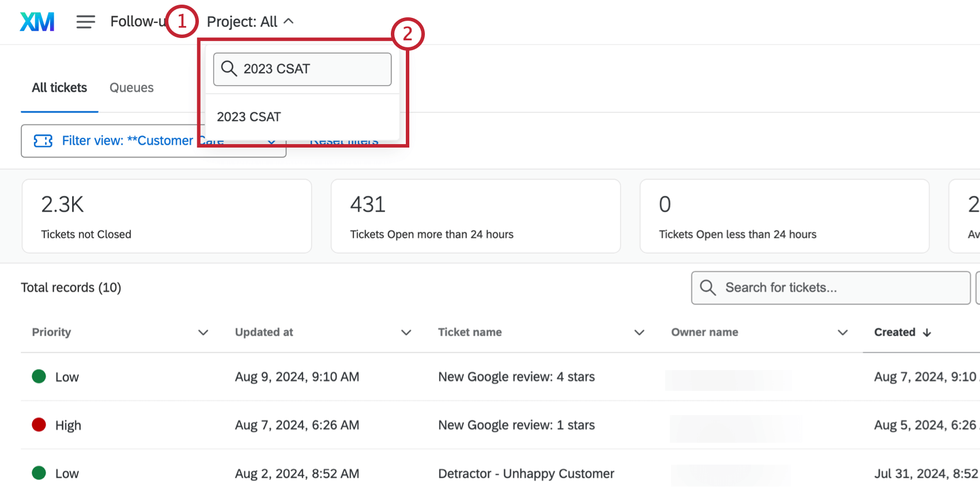Click the magnifier icon in project search

[x=229, y=69]
